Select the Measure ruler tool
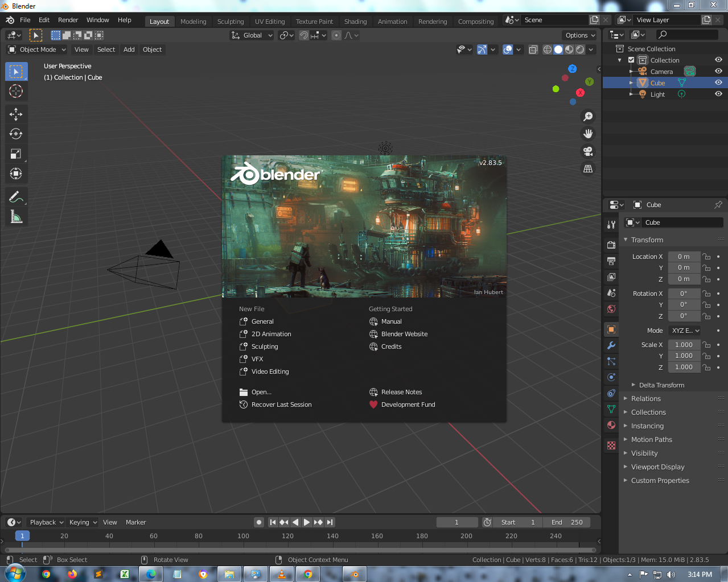The image size is (728, 582). [x=16, y=217]
